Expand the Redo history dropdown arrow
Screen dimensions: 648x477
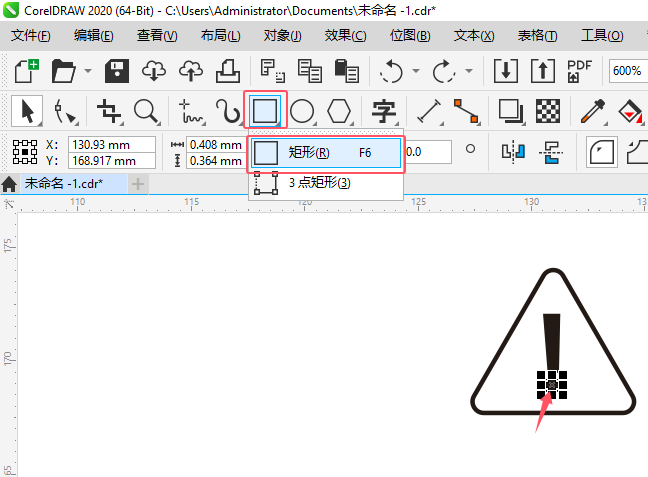[x=469, y=71]
